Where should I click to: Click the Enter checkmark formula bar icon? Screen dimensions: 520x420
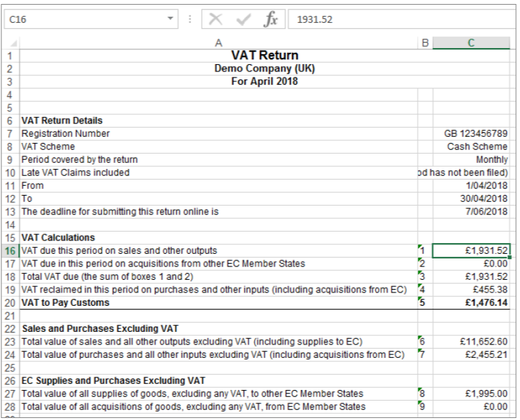(x=243, y=19)
